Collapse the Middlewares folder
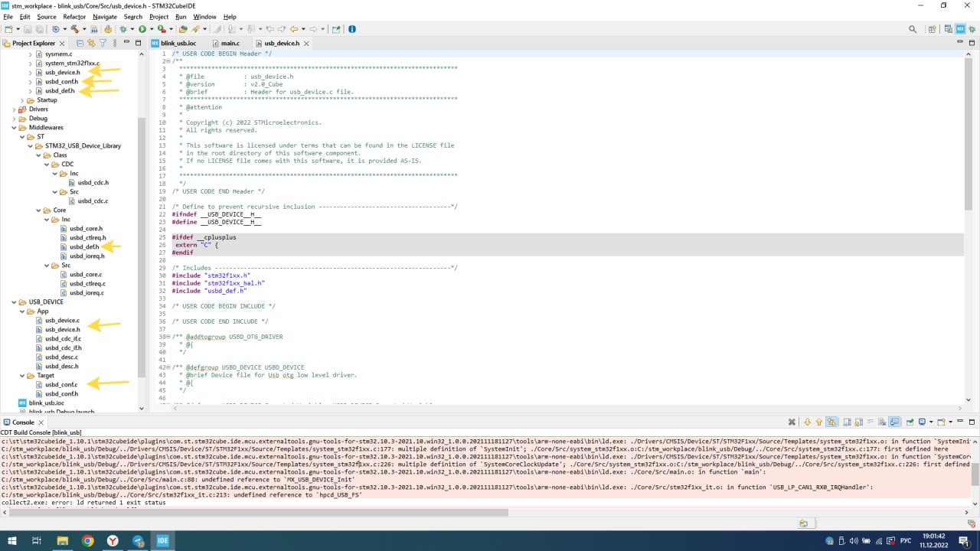980x551 pixels. tap(14, 128)
